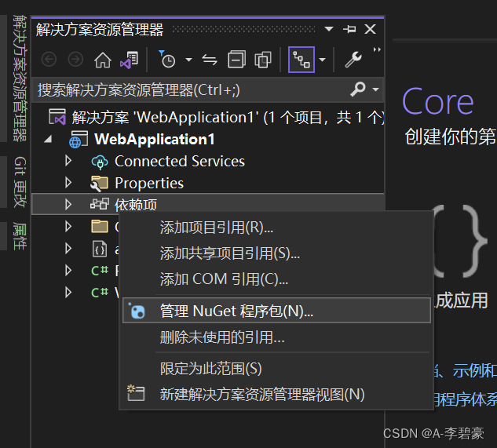The width and height of the screenshot is (497, 448).
Task: Show the toolbar overflow chevron options
Action: pyautogui.click(x=377, y=49)
